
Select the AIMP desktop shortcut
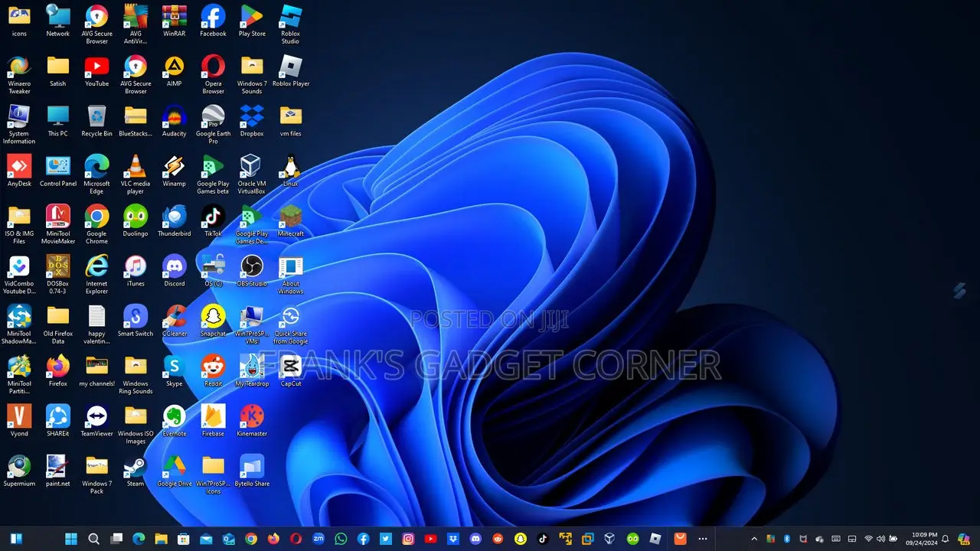point(175,71)
